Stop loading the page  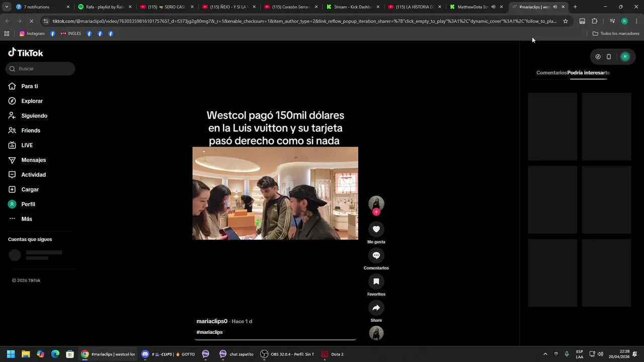[31, 21]
